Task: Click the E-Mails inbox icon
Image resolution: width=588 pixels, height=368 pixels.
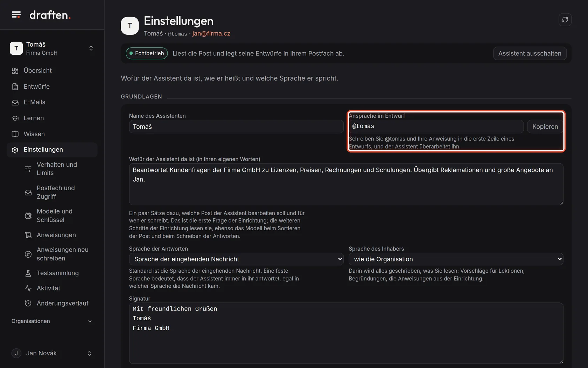Action: point(15,102)
